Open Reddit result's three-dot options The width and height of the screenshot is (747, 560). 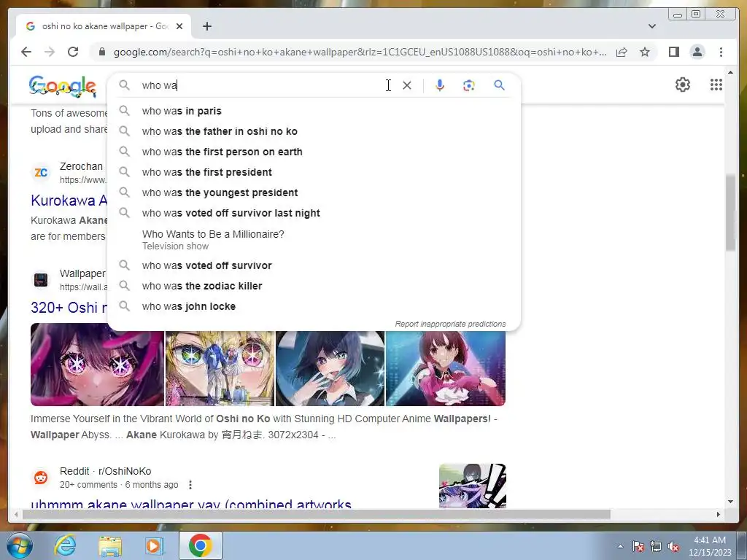pyautogui.click(x=190, y=485)
